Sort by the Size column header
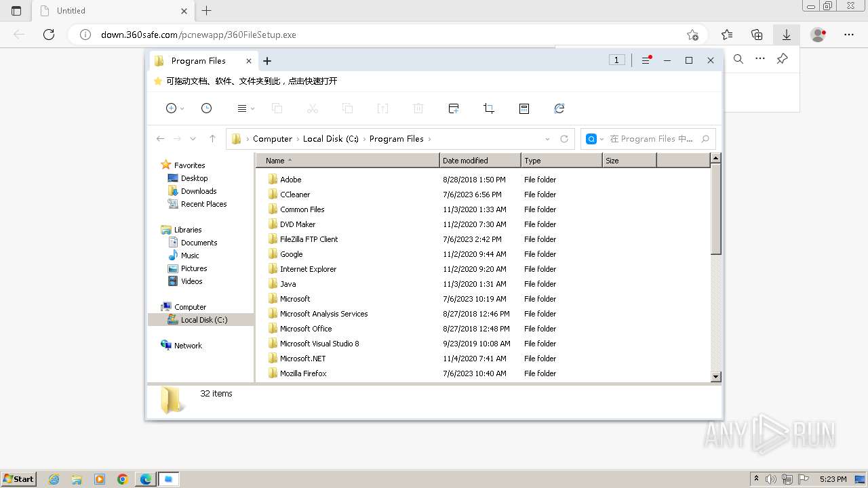The width and height of the screenshot is (868, 488). click(x=629, y=161)
